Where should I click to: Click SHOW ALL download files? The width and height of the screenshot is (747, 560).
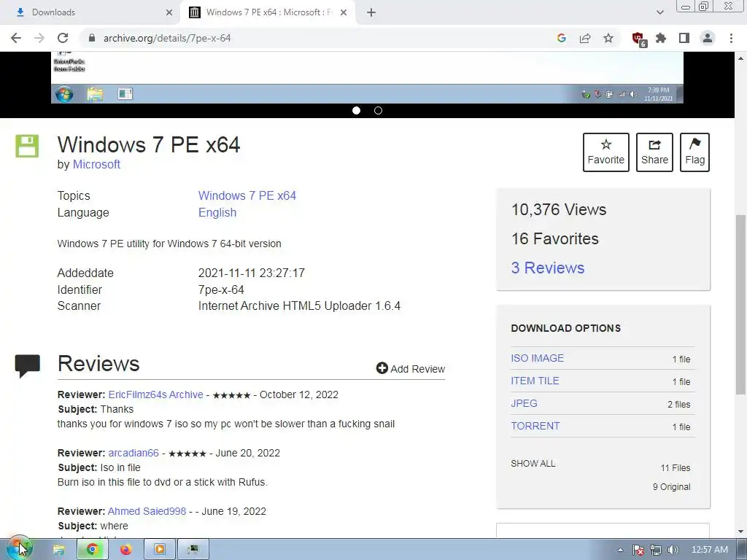click(x=533, y=463)
